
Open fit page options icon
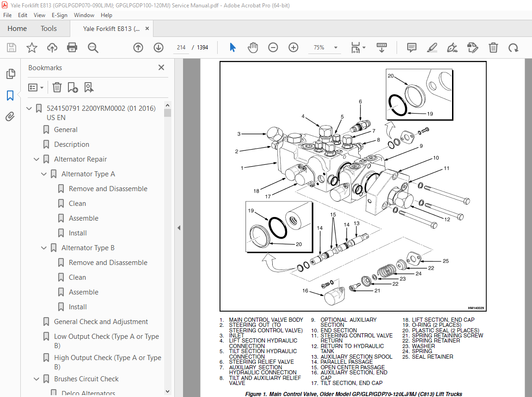coord(358,48)
